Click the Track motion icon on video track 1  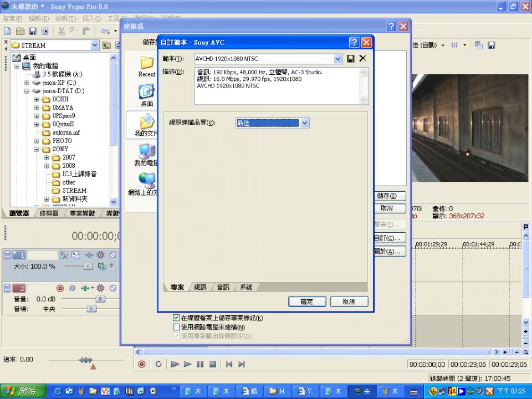click(76, 255)
